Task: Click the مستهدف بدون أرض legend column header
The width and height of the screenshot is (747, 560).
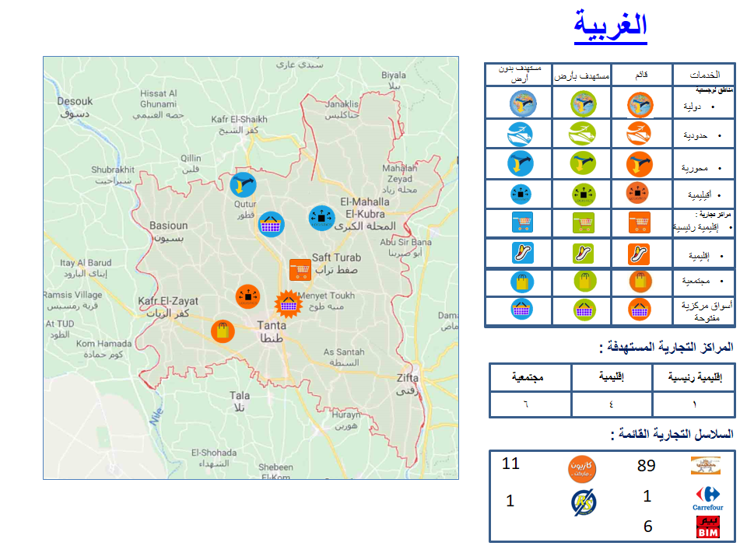Action: point(519,73)
